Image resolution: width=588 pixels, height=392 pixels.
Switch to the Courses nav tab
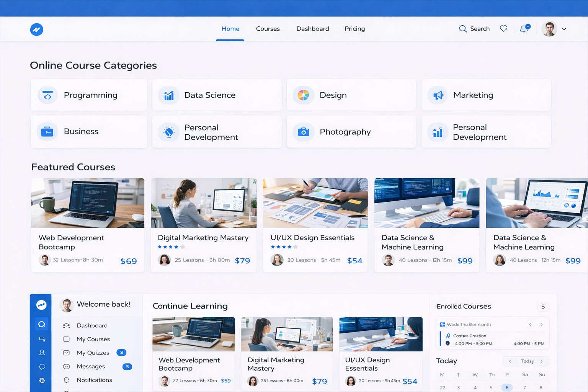(268, 29)
